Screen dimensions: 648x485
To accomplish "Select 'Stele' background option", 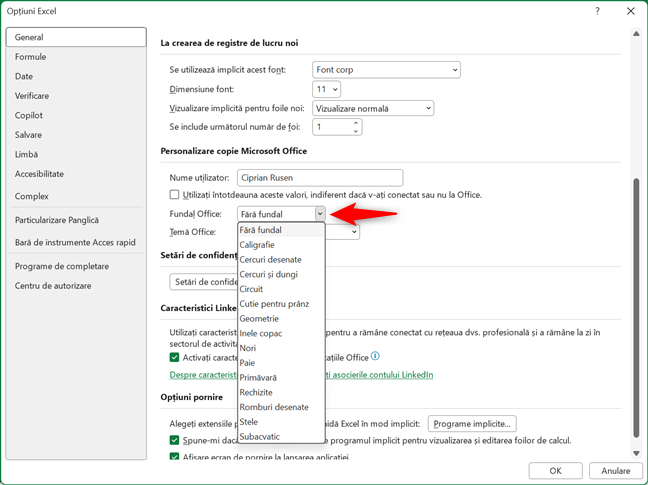I will pyautogui.click(x=249, y=422).
